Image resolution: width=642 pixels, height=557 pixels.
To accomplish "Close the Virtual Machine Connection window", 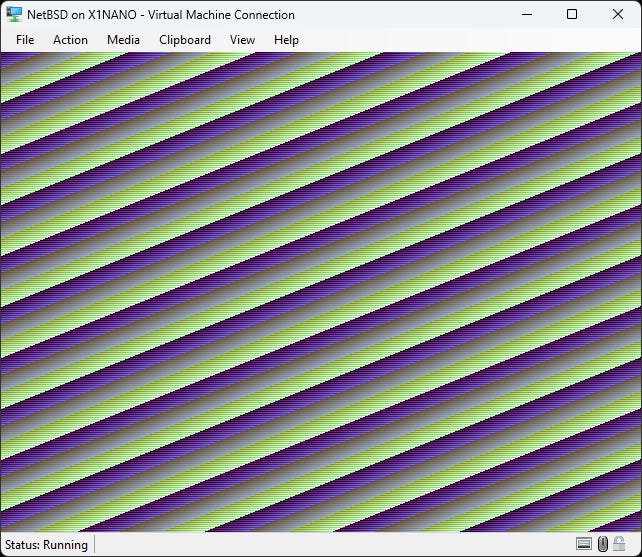I will 618,14.
